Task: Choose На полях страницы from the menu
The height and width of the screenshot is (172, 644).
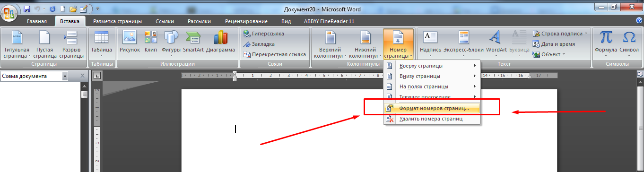Action: click(432, 86)
